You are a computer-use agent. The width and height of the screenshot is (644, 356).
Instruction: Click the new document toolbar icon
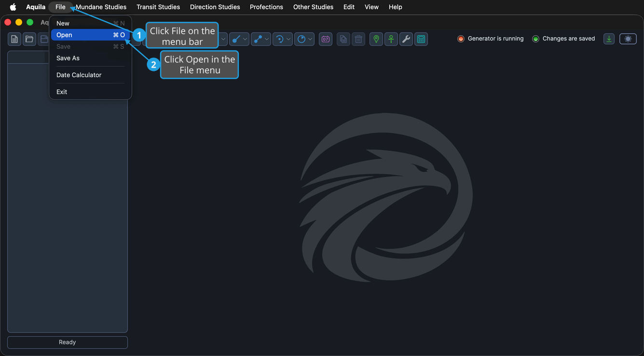14,40
